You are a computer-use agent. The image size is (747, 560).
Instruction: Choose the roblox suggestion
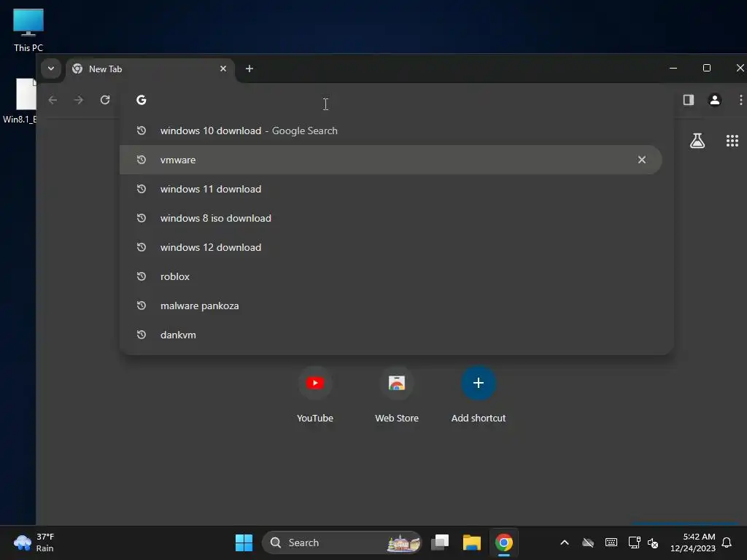pos(391,276)
